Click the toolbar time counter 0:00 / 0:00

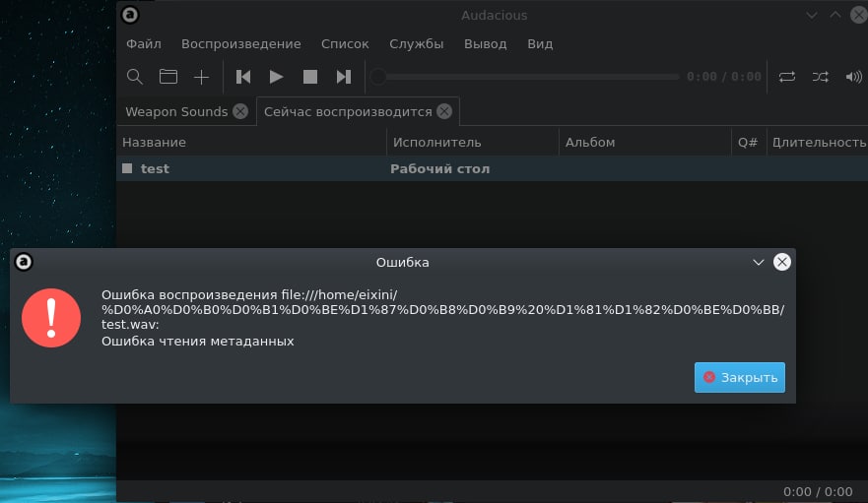click(x=723, y=77)
